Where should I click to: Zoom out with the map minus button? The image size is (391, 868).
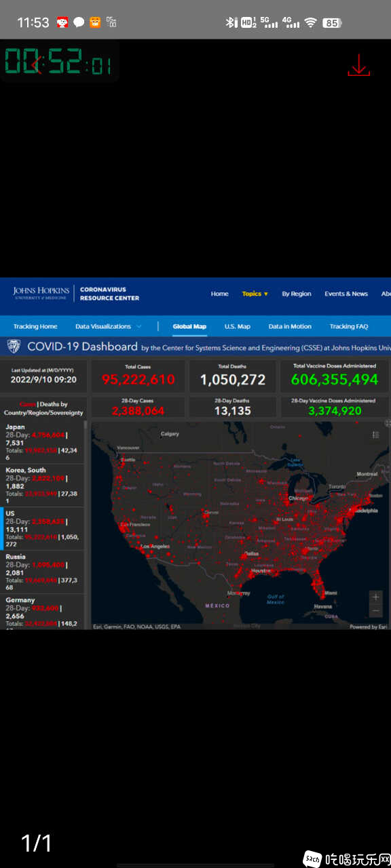coord(376,611)
